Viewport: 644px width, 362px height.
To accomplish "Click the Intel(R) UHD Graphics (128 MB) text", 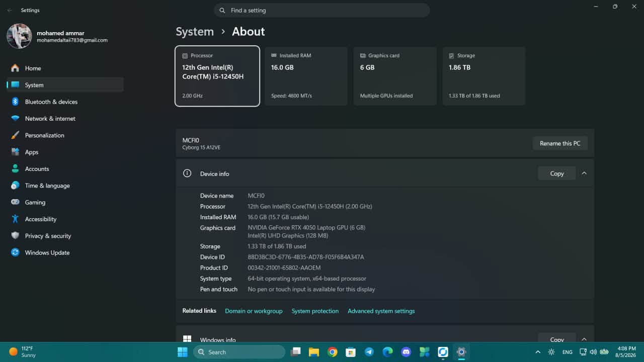I will 288,236.
